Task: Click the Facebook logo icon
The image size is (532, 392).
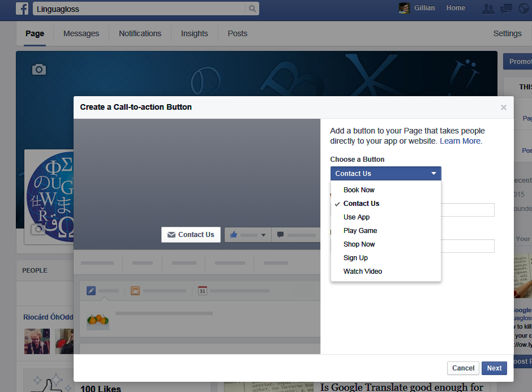Action: (x=22, y=8)
